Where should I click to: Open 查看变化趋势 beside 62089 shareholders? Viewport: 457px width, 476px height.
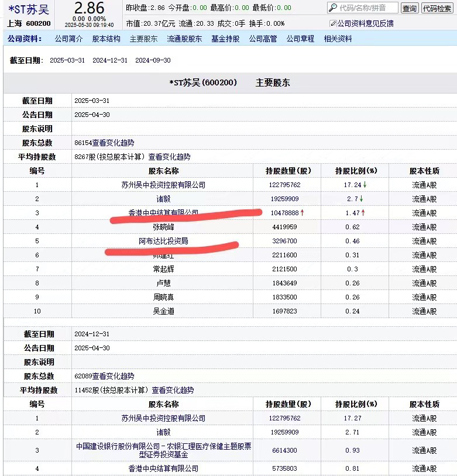click(113, 376)
